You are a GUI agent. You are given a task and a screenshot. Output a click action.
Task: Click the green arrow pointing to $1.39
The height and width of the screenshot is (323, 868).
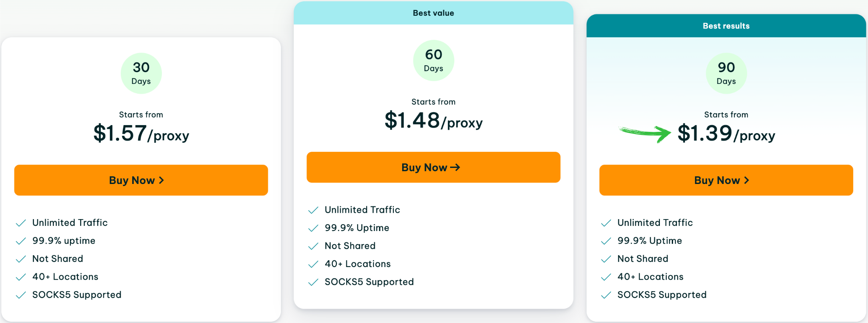pos(645,134)
